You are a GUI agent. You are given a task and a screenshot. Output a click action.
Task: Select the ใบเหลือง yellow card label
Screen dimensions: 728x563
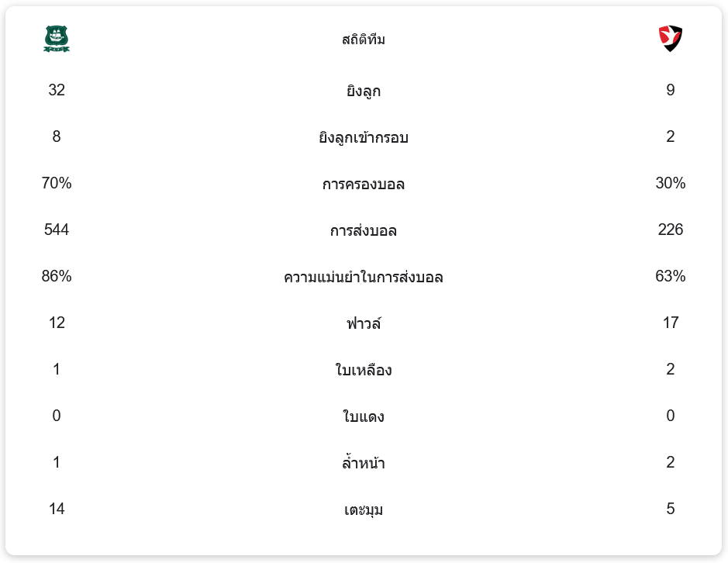pyautogui.click(x=364, y=370)
